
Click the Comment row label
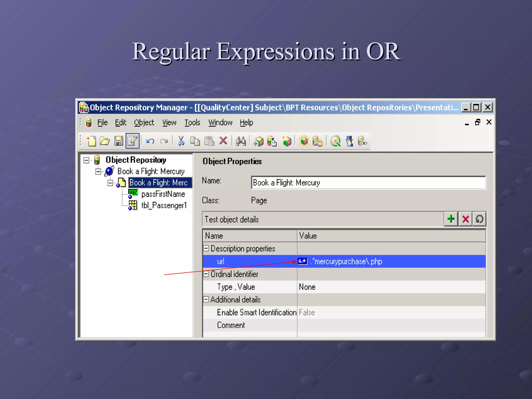[231, 325]
